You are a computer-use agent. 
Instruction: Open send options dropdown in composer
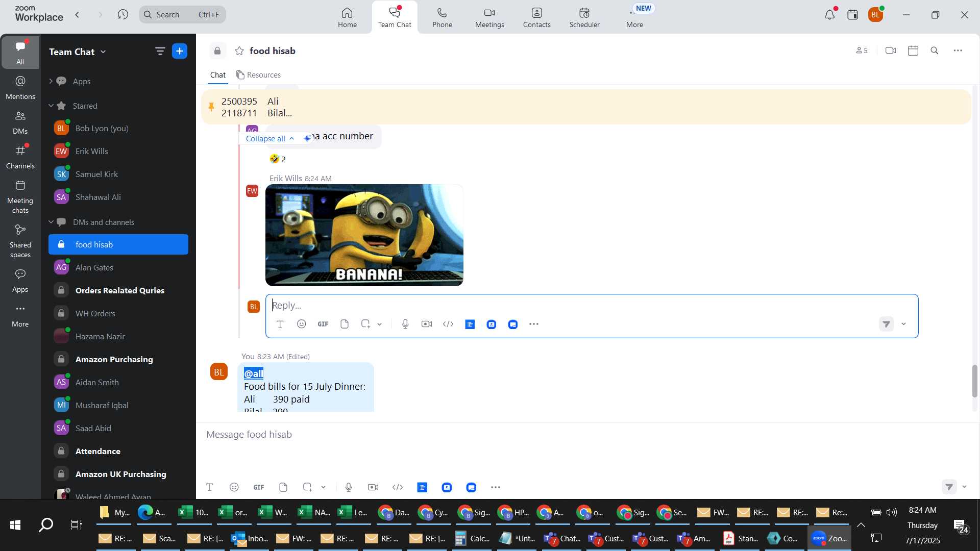(x=965, y=487)
